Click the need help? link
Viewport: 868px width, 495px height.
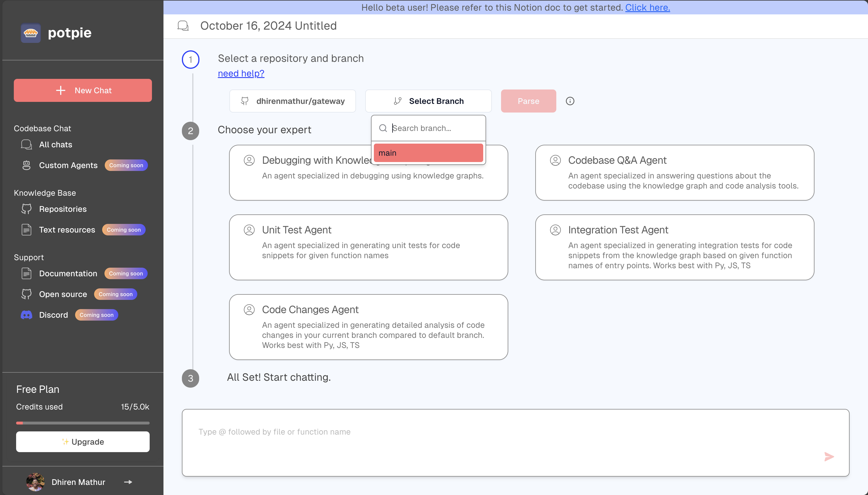[241, 73]
